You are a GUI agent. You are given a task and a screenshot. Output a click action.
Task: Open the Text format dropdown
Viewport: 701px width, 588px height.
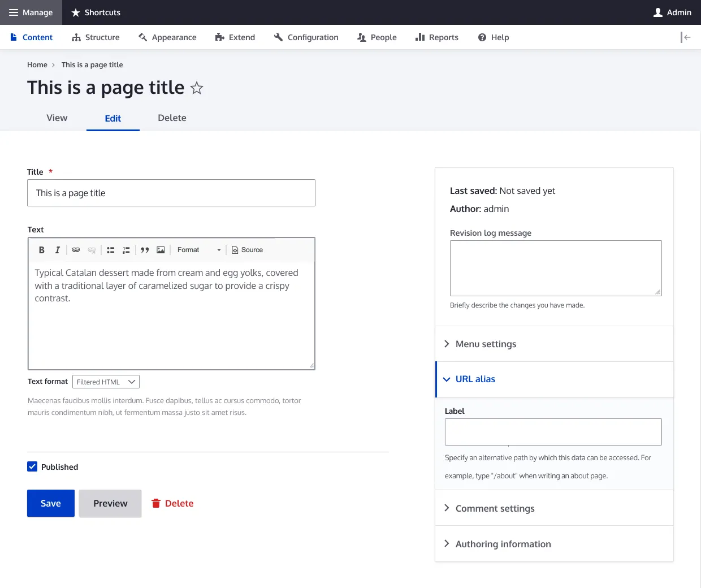click(x=106, y=382)
